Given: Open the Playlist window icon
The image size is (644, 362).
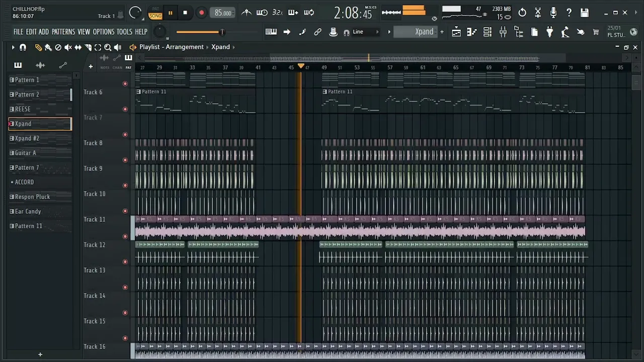Looking at the screenshot, I should point(456,32).
